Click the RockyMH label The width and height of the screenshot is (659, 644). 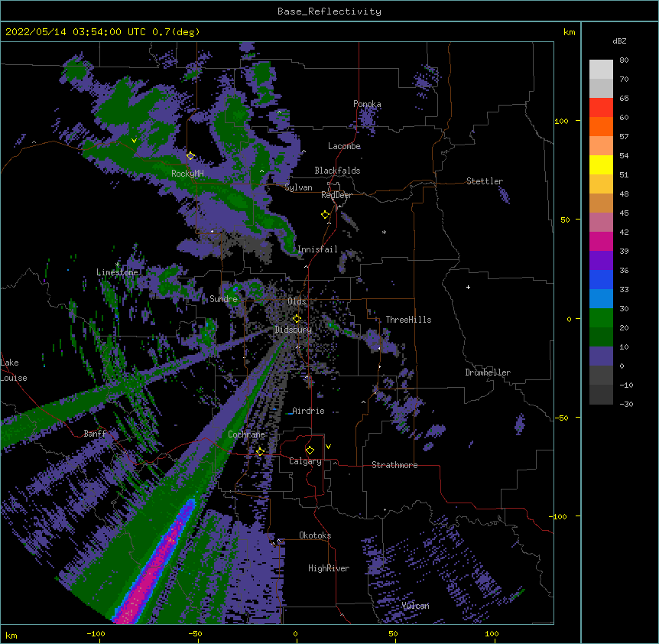click(x=187, y=174)
